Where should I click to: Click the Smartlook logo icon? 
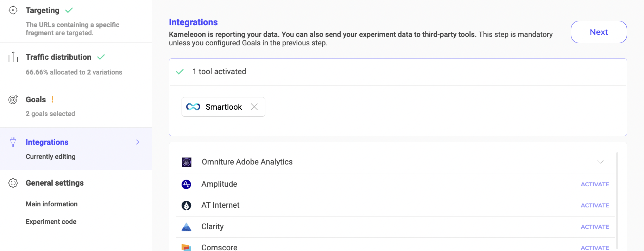click(193, 107)
